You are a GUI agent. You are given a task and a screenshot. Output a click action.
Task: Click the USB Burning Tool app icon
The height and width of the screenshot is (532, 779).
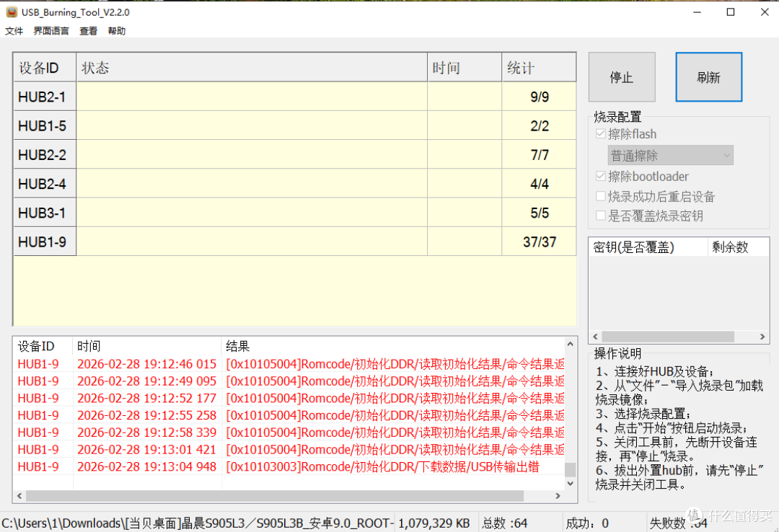[x=12, y=12]
